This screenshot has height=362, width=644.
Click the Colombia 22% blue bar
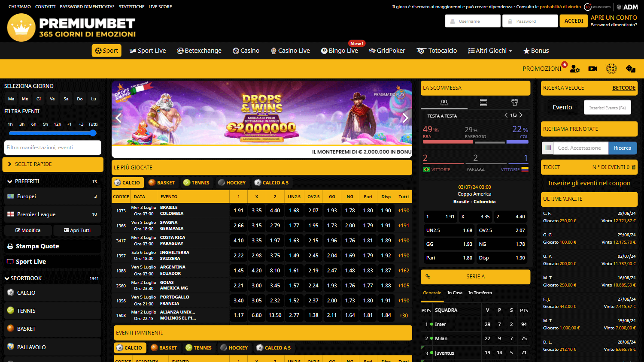[x=517, y=142]
